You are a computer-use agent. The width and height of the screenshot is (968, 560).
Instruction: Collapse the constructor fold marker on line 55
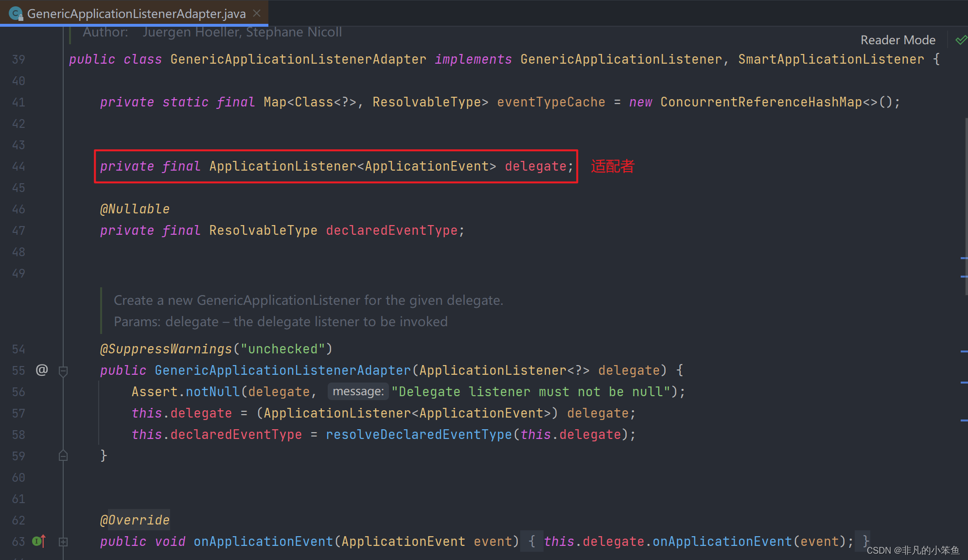coord(63,371)
